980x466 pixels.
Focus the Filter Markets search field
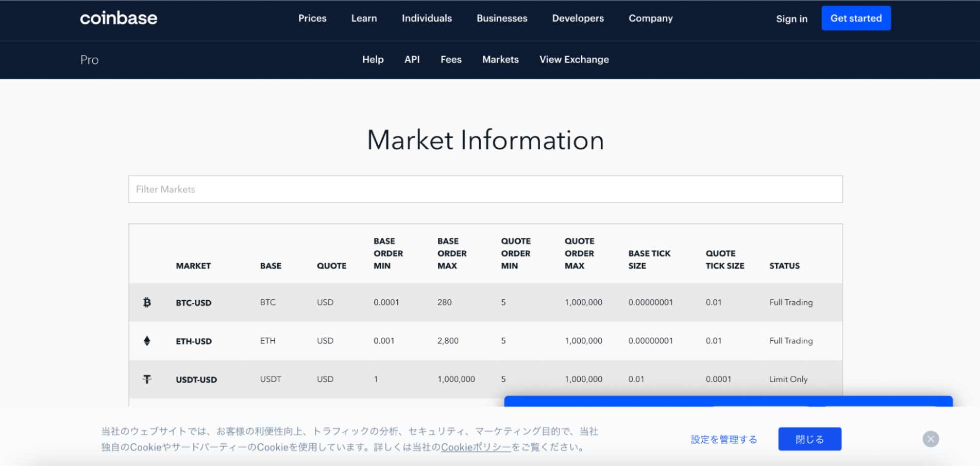(485, 189)
